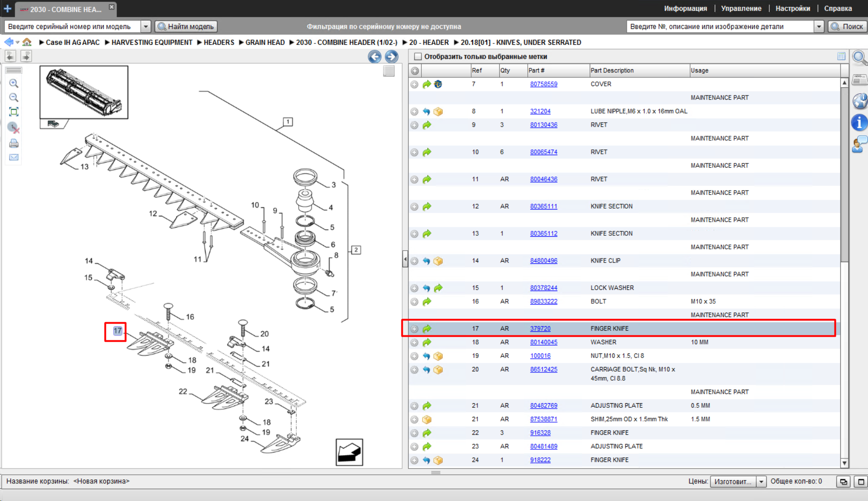The image size is (868, 501).
Task: Open part number link 916328
Action: (540, 433)
